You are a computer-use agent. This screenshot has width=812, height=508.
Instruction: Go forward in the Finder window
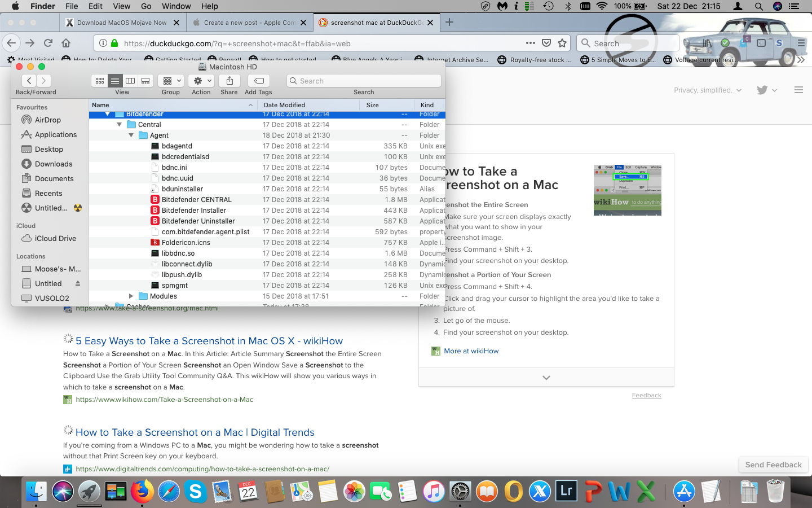pos(44,81)
